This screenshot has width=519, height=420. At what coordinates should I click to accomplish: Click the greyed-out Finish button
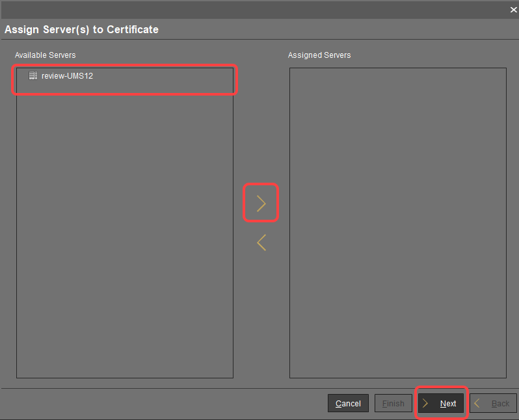pos(393,403)
